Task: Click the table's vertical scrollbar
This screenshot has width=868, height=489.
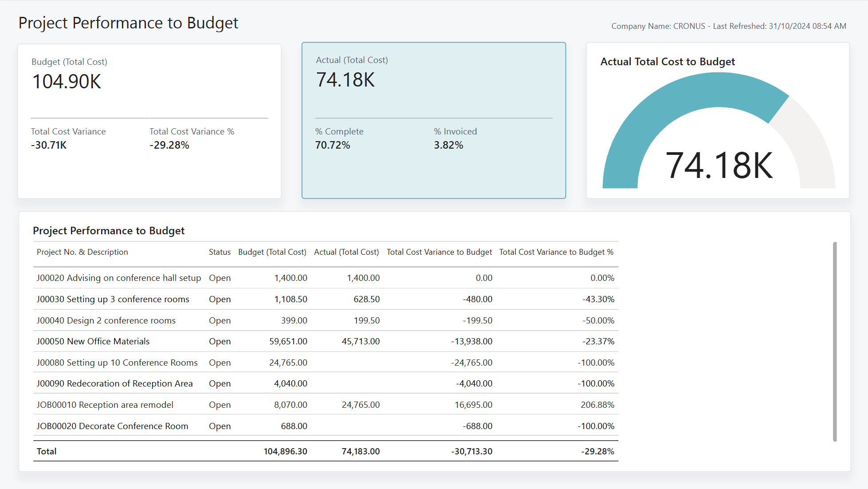Action: [x=835, y=342]
